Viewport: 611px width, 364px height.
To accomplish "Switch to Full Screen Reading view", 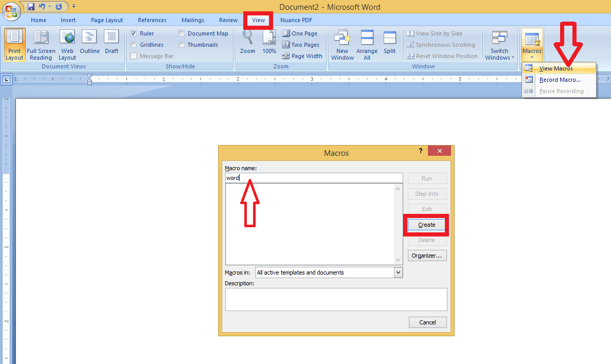I will (x=41, y=45).
